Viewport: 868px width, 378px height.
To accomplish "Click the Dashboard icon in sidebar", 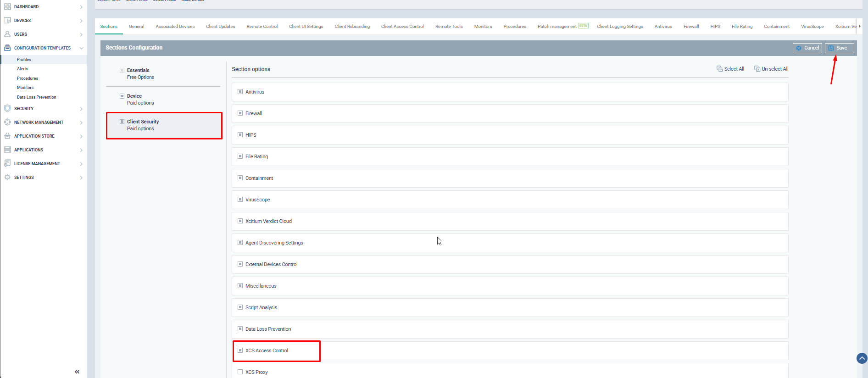I will pyautogui.click(x=7, y=7).
